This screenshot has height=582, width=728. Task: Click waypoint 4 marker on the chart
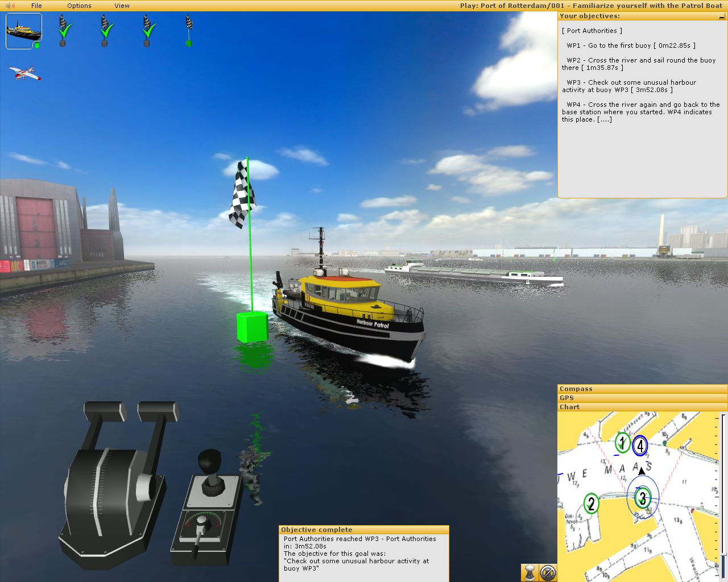click(640, 446)
